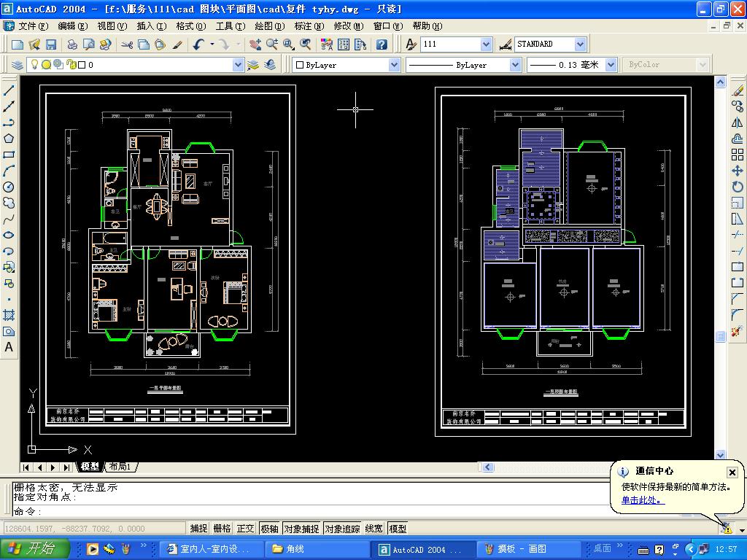
Task: Toggle 模型 model/paper space button
Action: coord(398,529)
